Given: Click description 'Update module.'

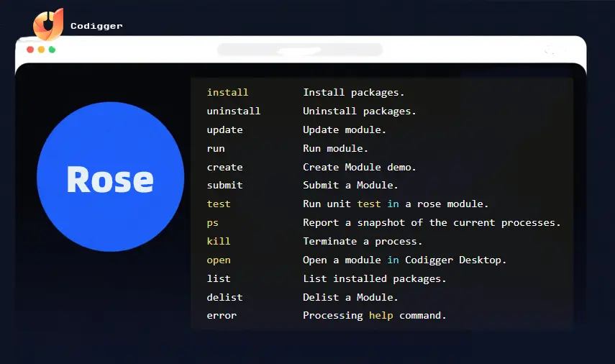Looking at the screenshot, I should point(345,130).
